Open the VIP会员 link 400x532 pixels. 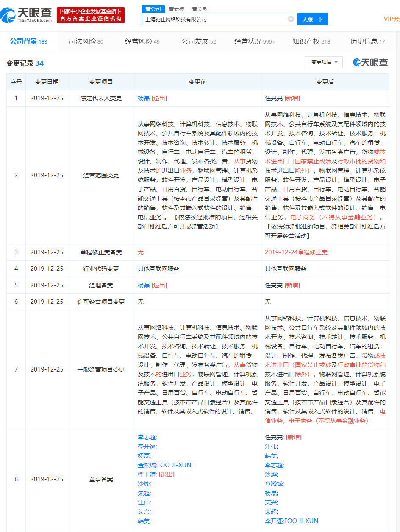pyautogui.click(x=393, y=19)
